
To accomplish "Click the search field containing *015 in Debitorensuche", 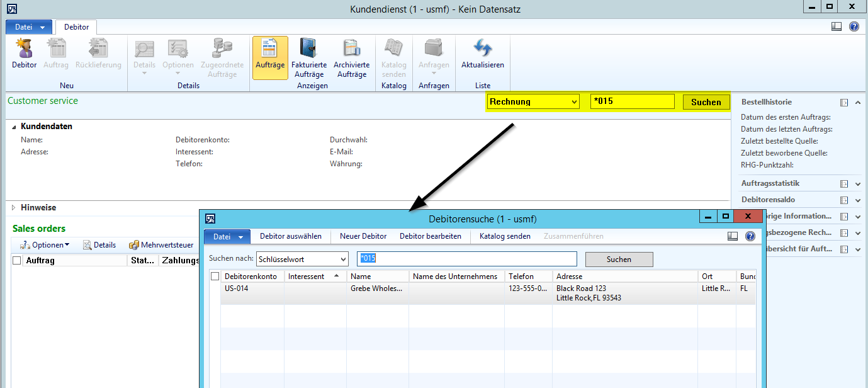I will [466, 259].
